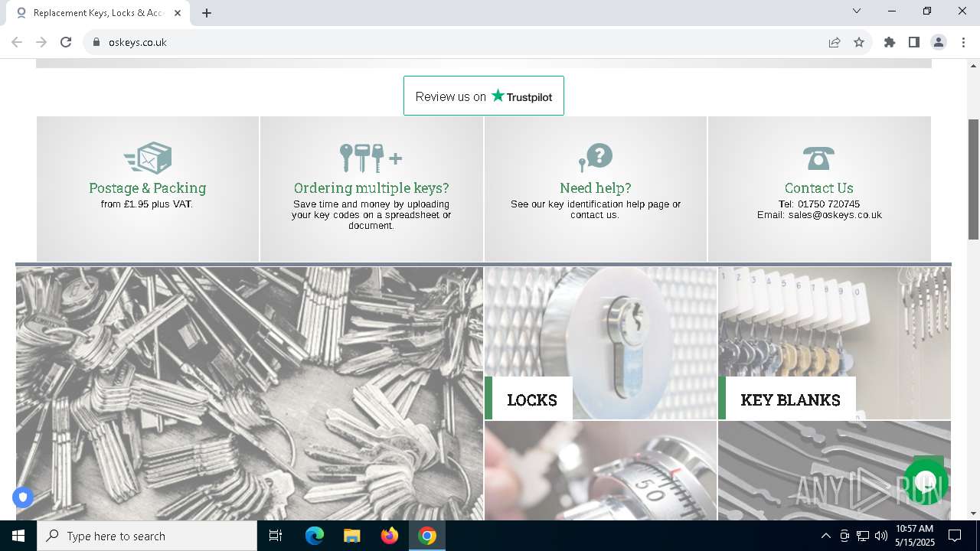Go forward to next page
This screenshot has height=551, width=980.
41,42
